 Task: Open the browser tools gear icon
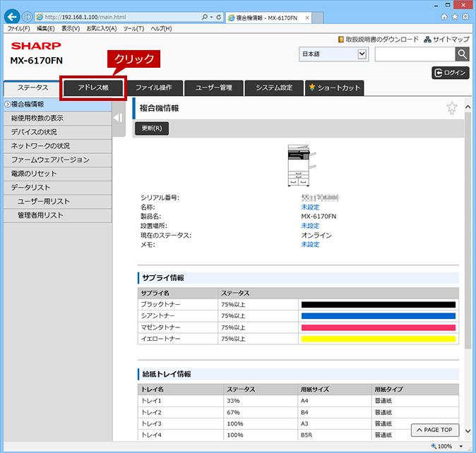tap(465, 17)
